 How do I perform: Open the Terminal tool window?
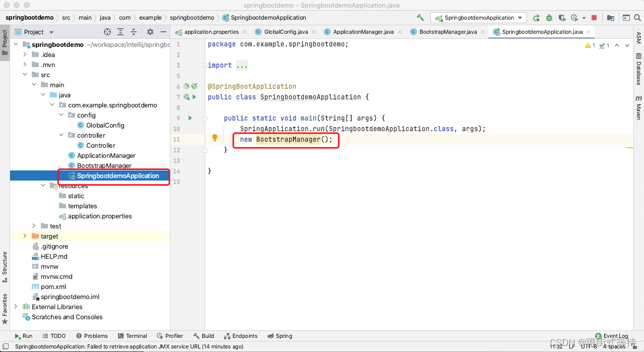click(132, 336)
